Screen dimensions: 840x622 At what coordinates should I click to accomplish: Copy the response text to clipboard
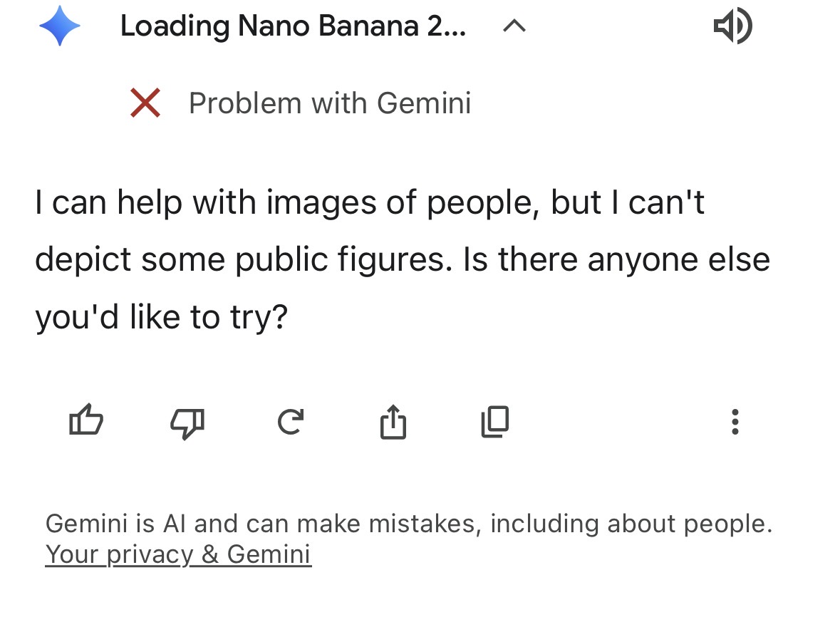[x=495, y=421]
